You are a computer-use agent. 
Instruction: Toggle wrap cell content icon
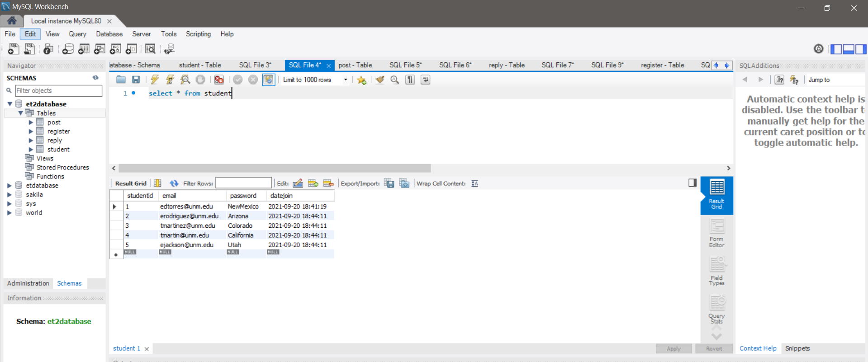pyautogui.click(x=474, y=183)
